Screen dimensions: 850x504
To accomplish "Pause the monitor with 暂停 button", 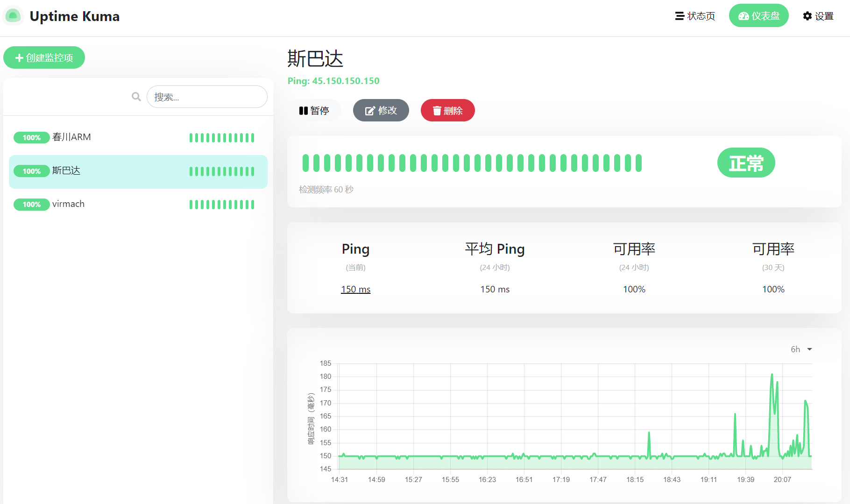I will tap(314, 110).
